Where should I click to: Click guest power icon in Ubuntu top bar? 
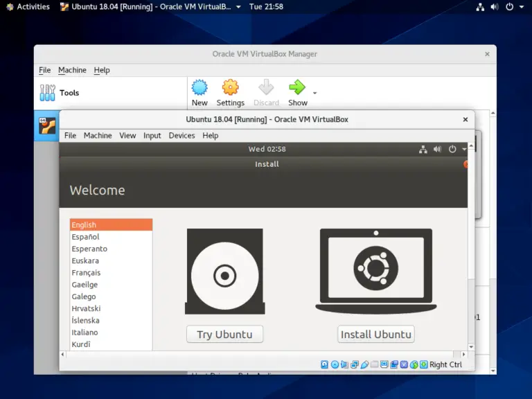452,150
